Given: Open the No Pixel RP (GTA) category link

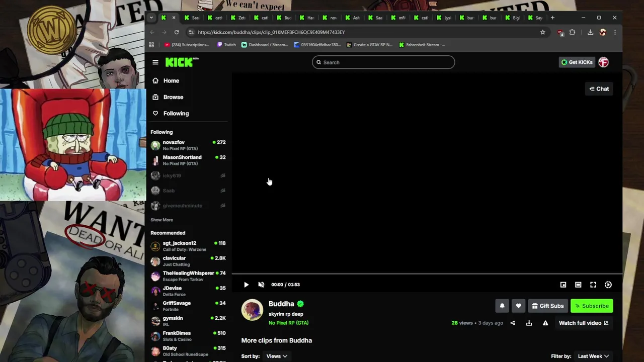Looking at the screenshot, I should (288, 323).
